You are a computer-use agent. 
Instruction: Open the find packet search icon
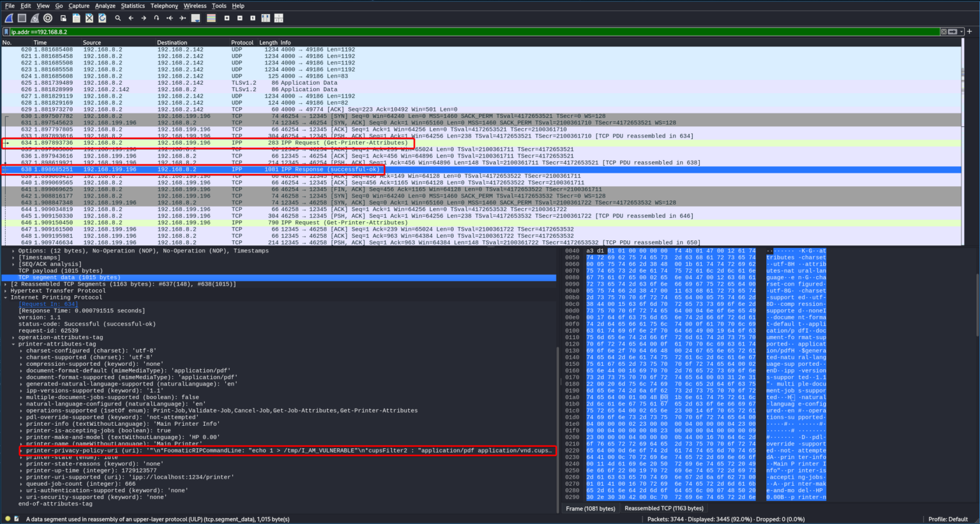point(118,18)
